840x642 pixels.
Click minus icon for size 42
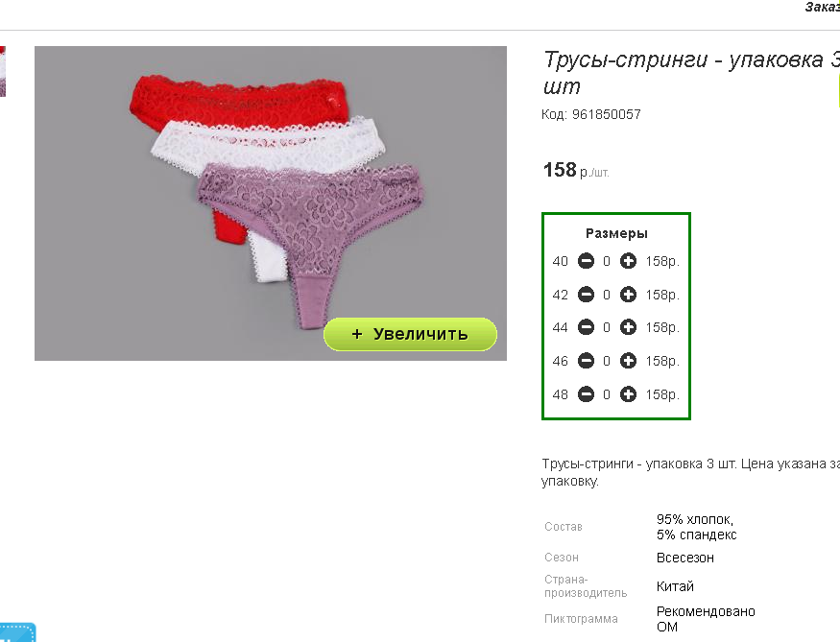point(586,295)
